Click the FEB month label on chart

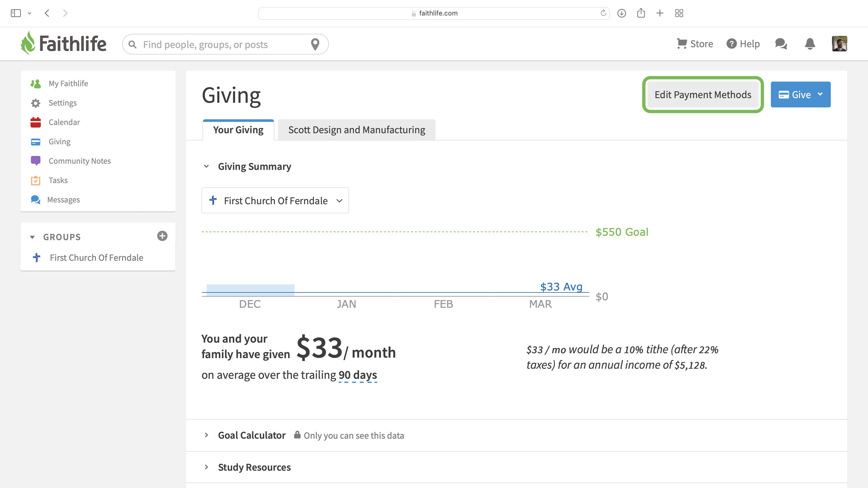444,304
